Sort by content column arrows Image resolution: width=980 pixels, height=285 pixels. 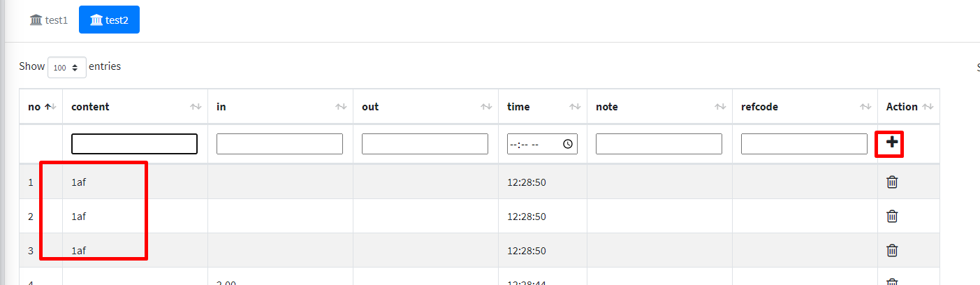click(196, 107)
